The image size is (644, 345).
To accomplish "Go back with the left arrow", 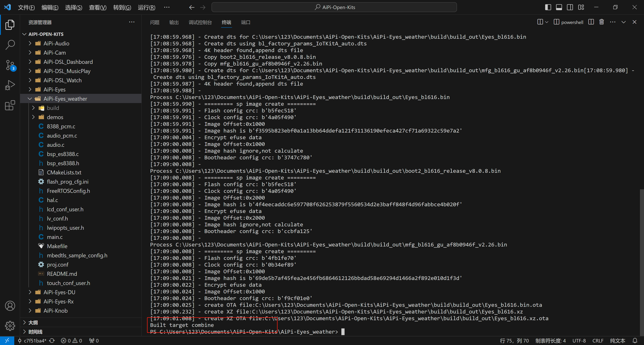I will [x=192, y=7].
